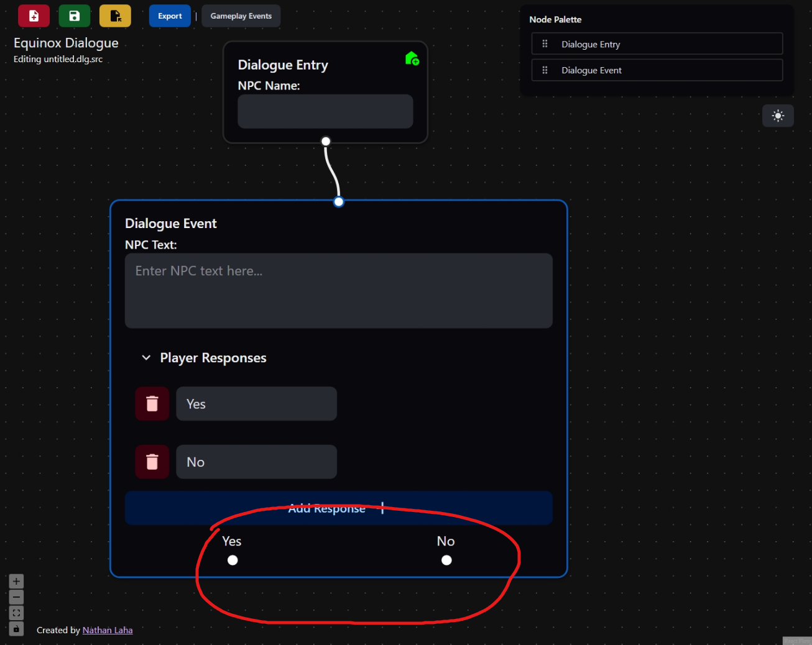Click the green entry marker on Dialogue Entry
This screenshot has height=645, width=812.
pos(412,58)
